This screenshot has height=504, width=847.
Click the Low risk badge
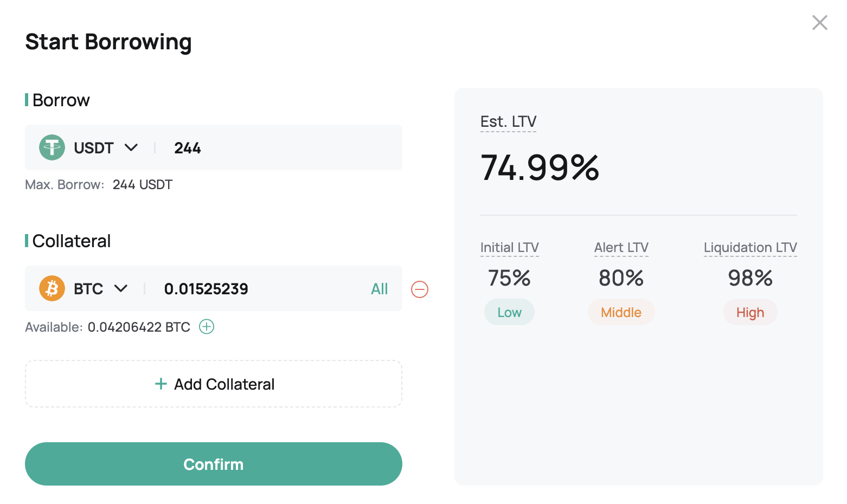(509, 312)
